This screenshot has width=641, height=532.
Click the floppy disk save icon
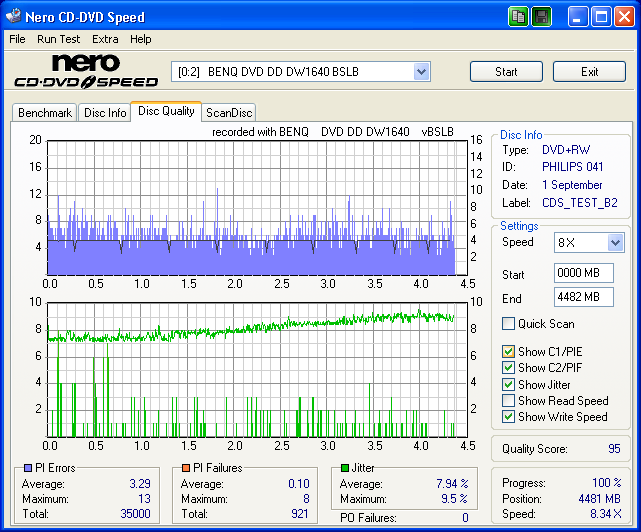541,16
